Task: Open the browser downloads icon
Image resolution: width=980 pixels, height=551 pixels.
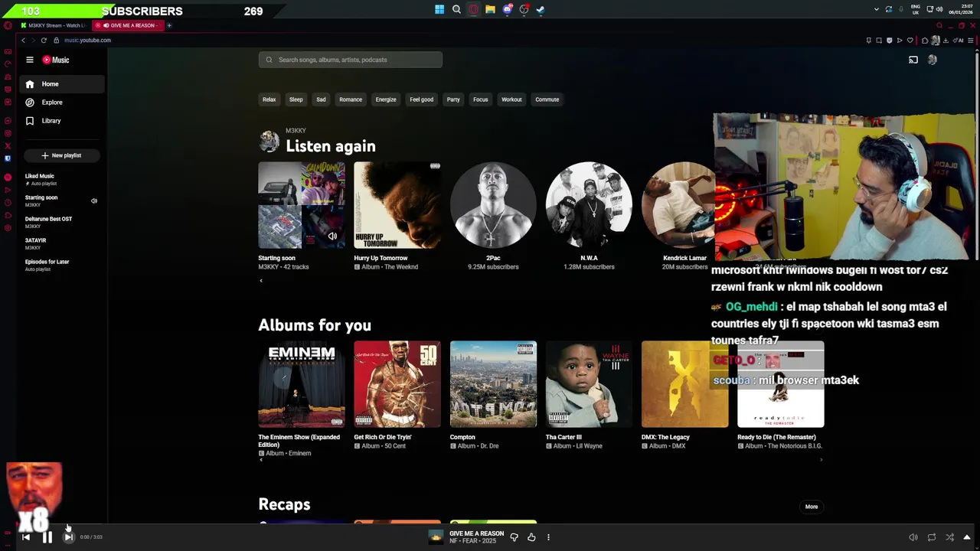Action: [x=946, y=40]
